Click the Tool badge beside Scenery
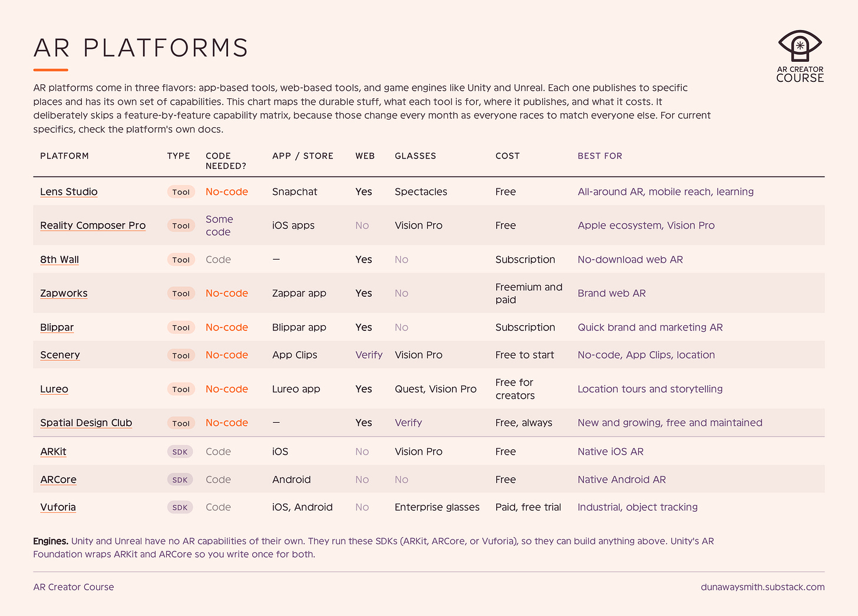 [x=181, y=355]
